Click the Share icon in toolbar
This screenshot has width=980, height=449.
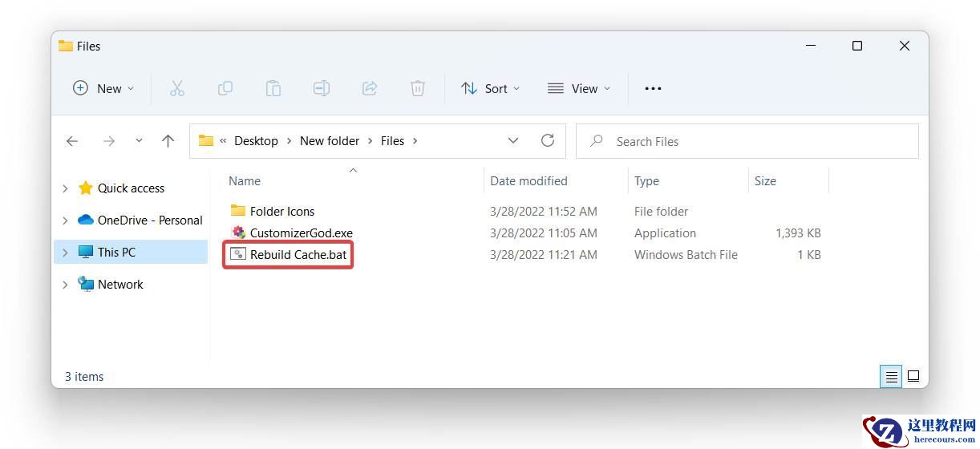[x=370, y=88]
